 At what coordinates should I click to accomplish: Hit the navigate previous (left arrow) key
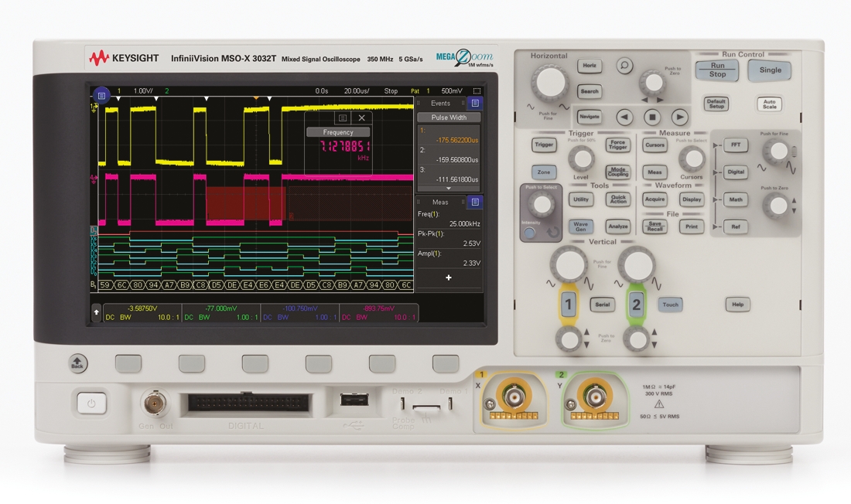pos(624,117)
